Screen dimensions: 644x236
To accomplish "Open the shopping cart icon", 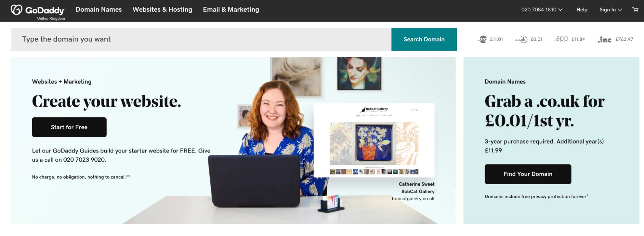I will click(635, 10).
